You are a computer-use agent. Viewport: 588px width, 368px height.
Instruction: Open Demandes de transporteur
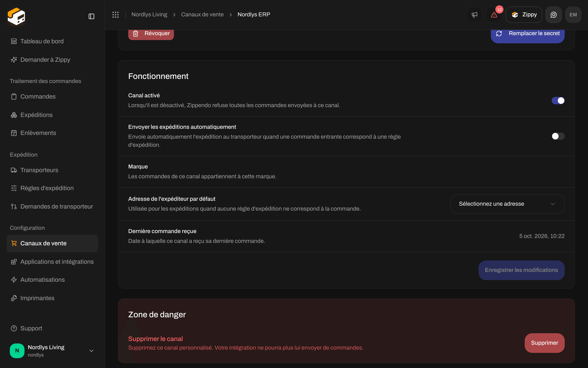52,206
